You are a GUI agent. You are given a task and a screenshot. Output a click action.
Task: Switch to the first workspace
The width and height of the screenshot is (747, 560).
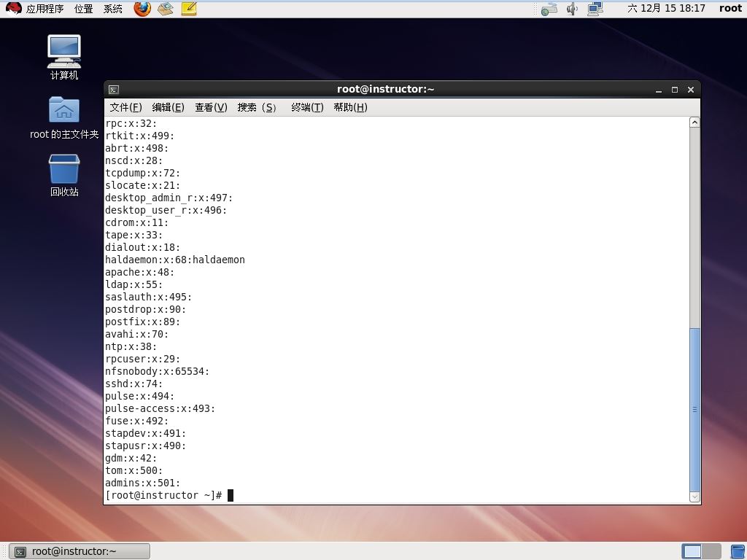(x=692, y=551)
